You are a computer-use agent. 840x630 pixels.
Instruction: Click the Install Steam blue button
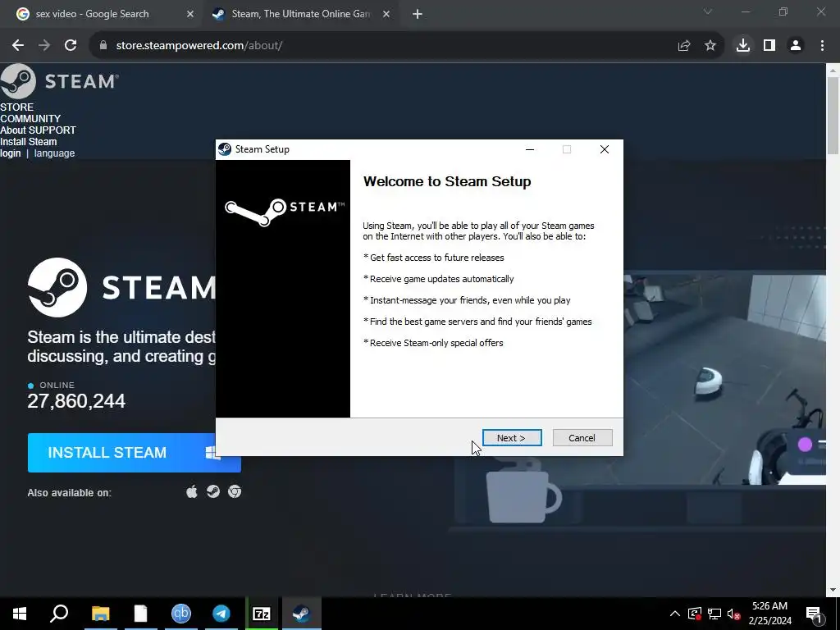point(134,453)
